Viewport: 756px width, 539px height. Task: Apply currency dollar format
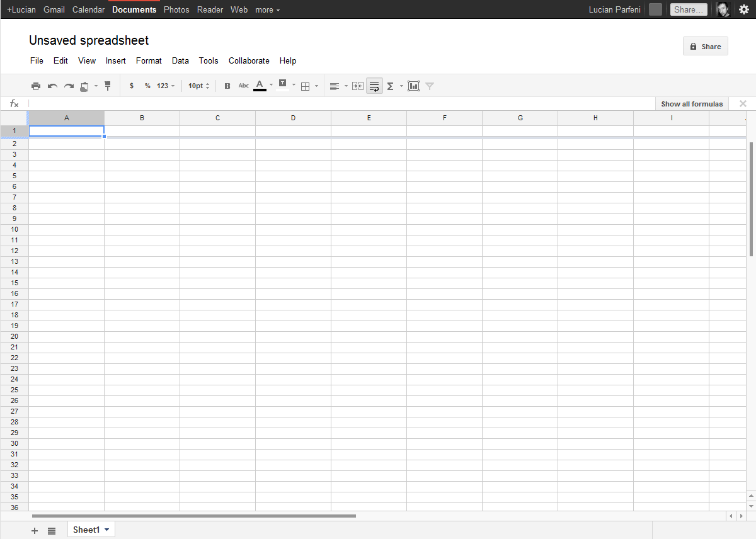132,86
